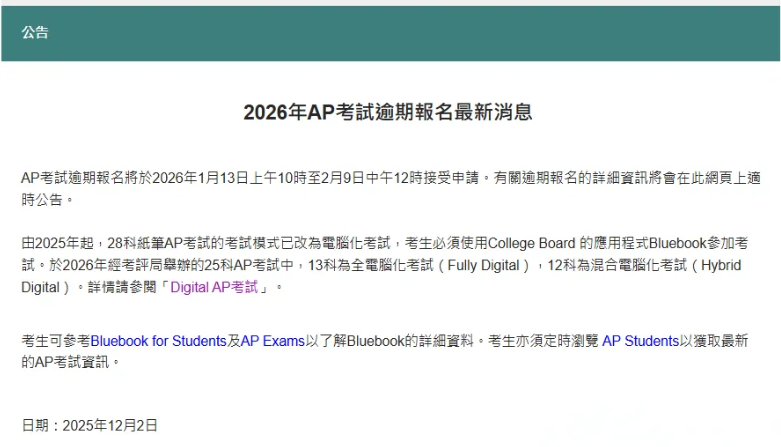Click the '公告' header label

pyautogui.click(x=35, y=33)
